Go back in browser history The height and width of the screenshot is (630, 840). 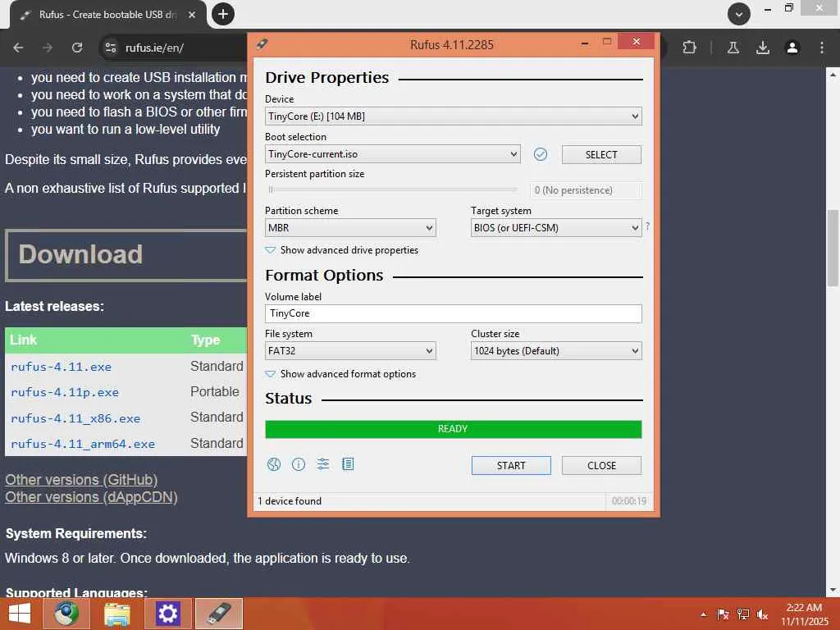click(x=18, y=48)
